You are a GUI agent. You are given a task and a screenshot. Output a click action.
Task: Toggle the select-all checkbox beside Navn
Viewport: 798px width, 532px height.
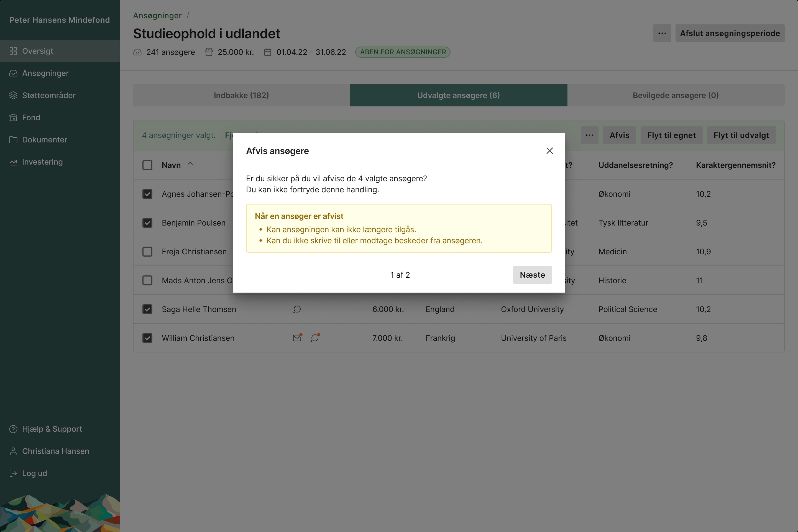pyautogui.click(x=147, y=165)
